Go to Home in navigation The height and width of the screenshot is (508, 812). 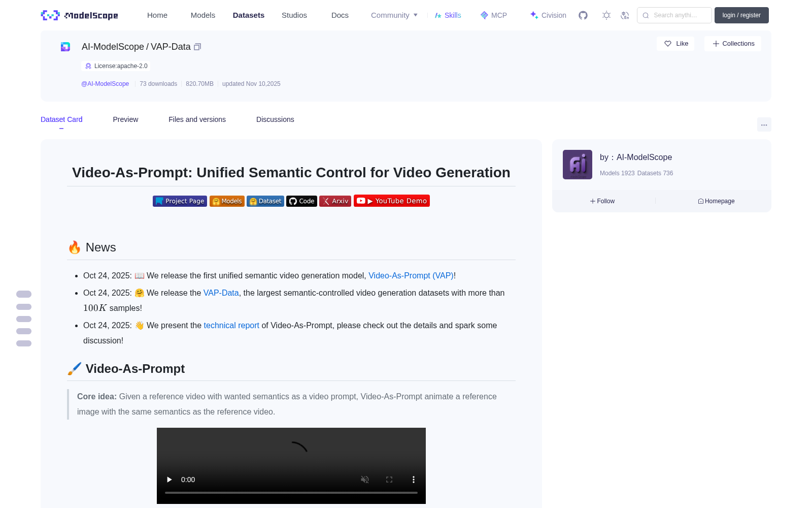click(x=157, y=15)
